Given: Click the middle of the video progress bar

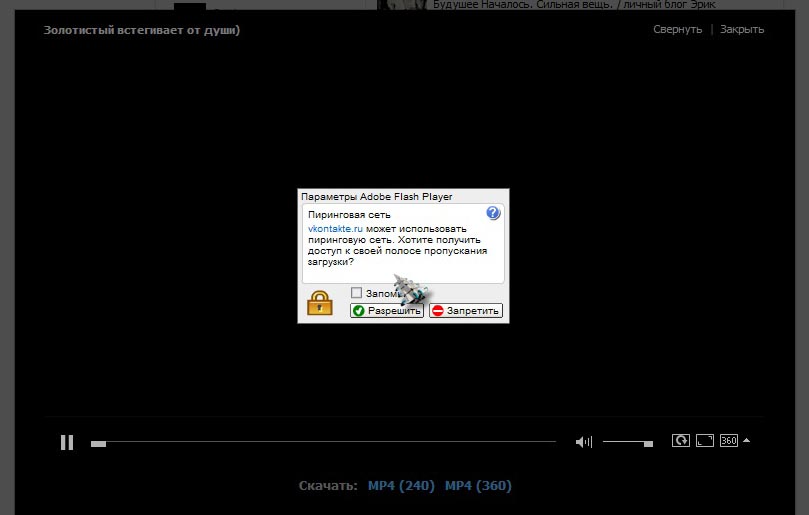Looking at the screenshot, I should [323, 442].
